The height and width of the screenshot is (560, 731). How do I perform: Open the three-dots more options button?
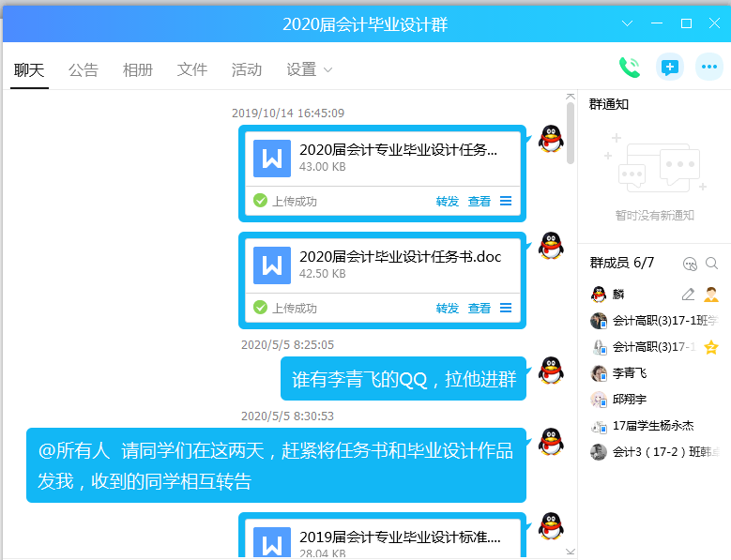(709, 68)
